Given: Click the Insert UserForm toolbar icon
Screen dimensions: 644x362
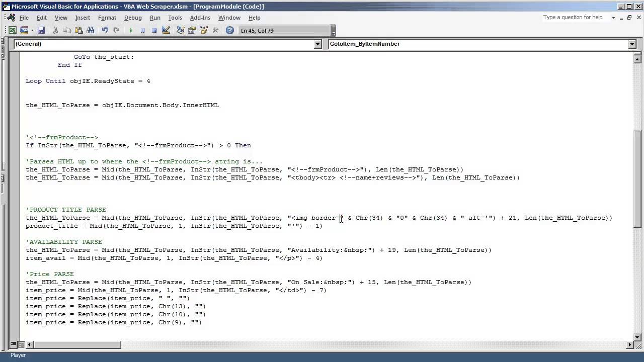Looking at the screenshot, I should pyautogui.click(x=24, y=30).
